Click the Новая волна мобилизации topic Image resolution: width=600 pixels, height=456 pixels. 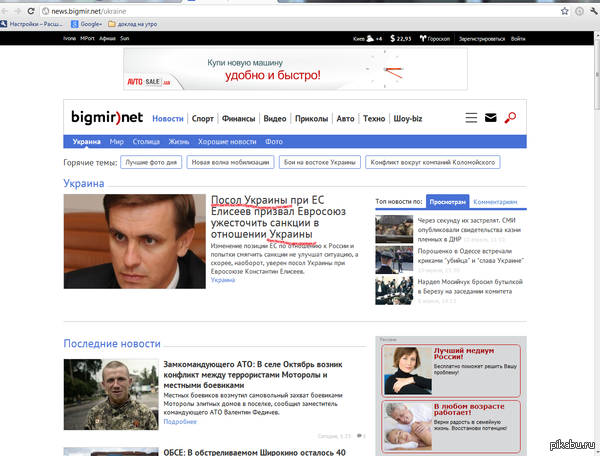pyautogui.click(x=230, y=162)
